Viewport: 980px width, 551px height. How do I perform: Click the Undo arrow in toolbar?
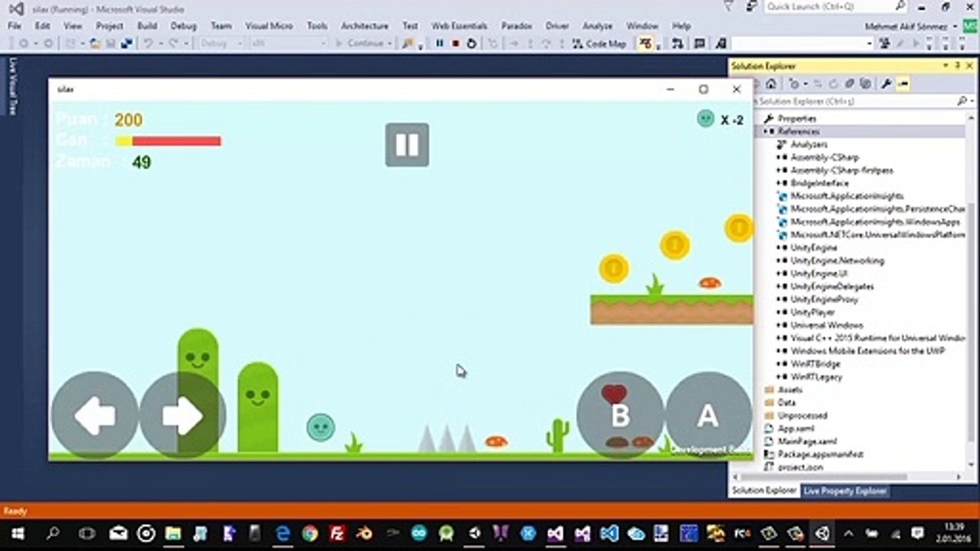click(x=149, y=44)
